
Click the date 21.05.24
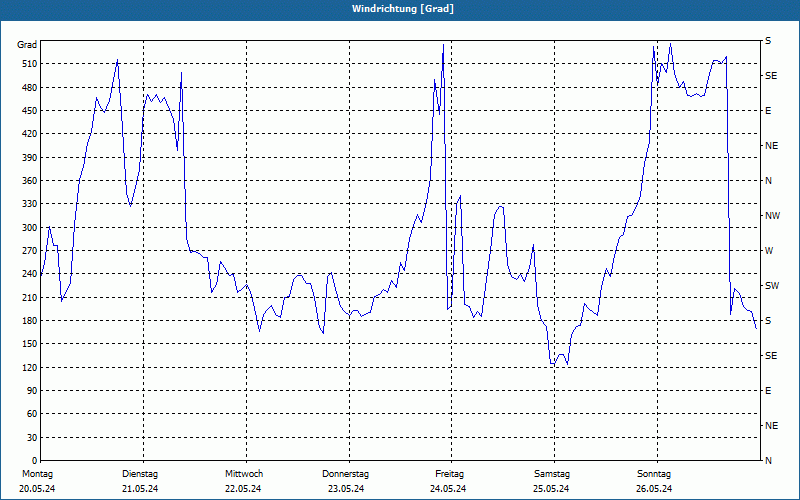tap(140, 489)
